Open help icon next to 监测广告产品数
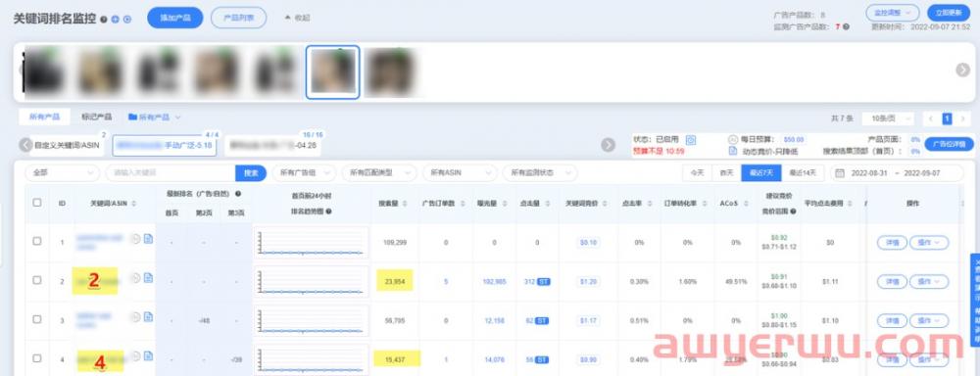 (x=846, y=26)
